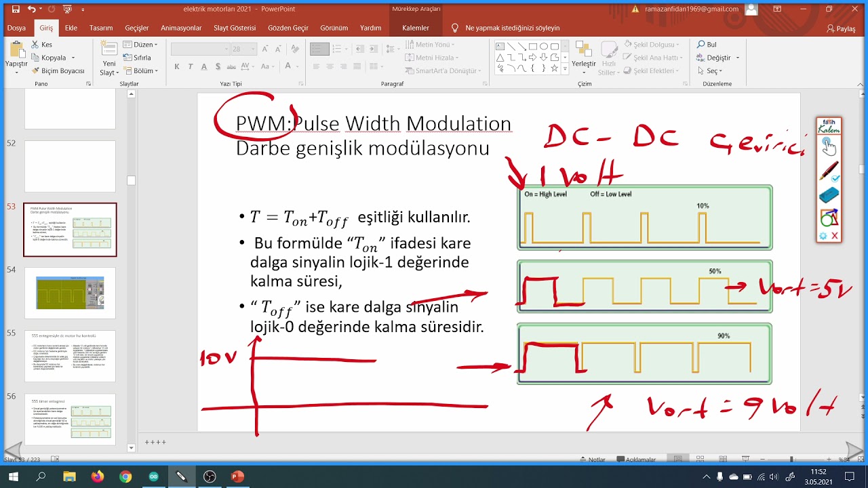Click the shapes tool in Fatih Kalem toolbar
The width and height of the screenshot is (868, 488).
pos(829,218)
